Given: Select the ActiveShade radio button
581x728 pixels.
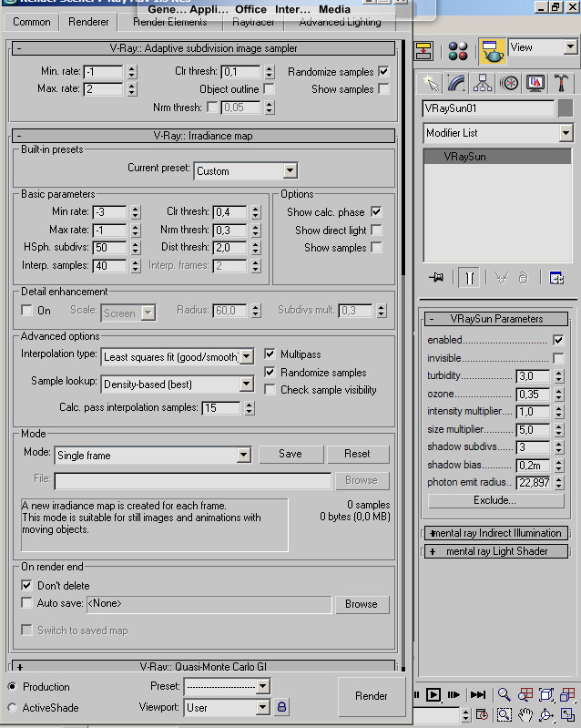Looking at the screenshot, I should tap(13, 708).
